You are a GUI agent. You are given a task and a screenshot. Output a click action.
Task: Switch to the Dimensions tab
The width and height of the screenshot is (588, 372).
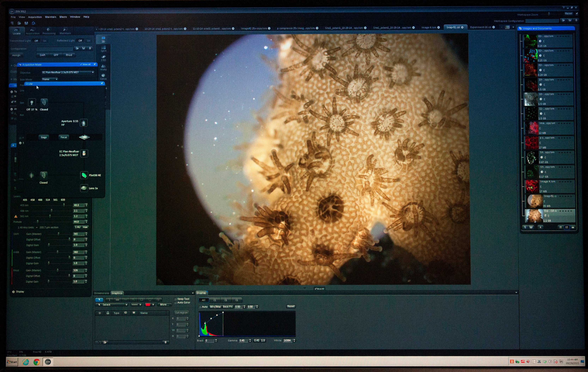(102, 293)
